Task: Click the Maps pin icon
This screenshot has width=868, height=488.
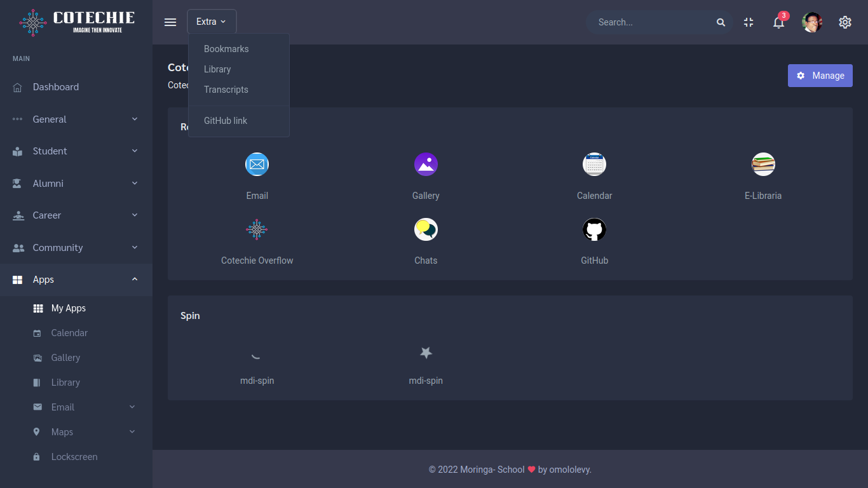Action: click(37, 432)
